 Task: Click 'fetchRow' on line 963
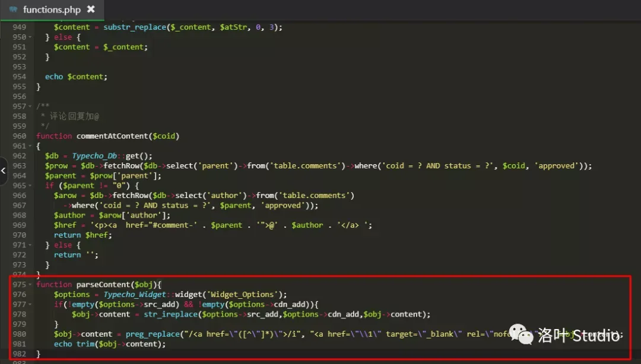point(122,166)
